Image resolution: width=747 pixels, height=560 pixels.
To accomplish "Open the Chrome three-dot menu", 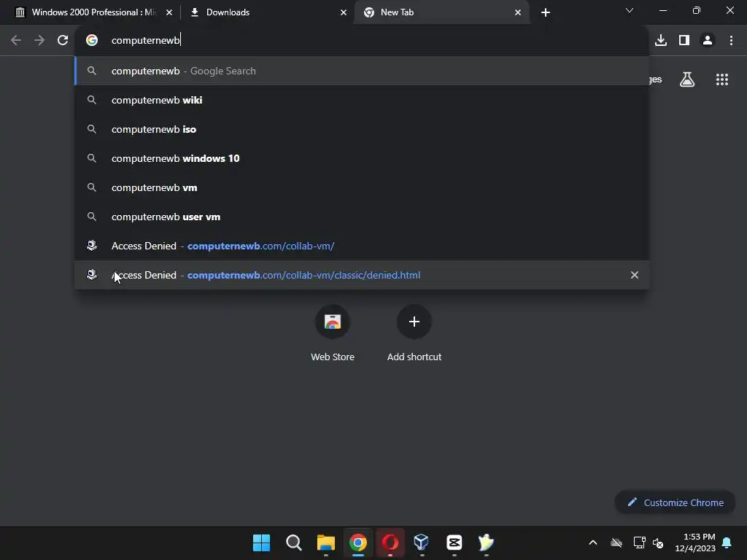I will (731, 41).
